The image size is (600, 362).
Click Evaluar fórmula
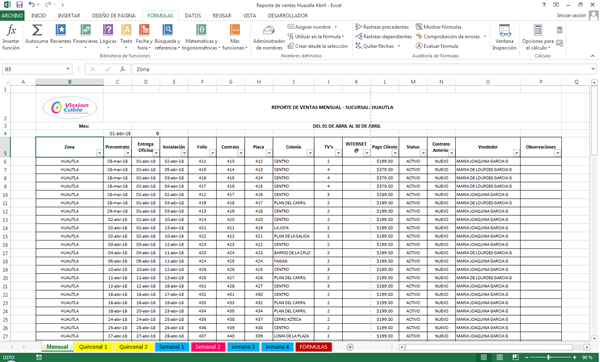point(437,46)
